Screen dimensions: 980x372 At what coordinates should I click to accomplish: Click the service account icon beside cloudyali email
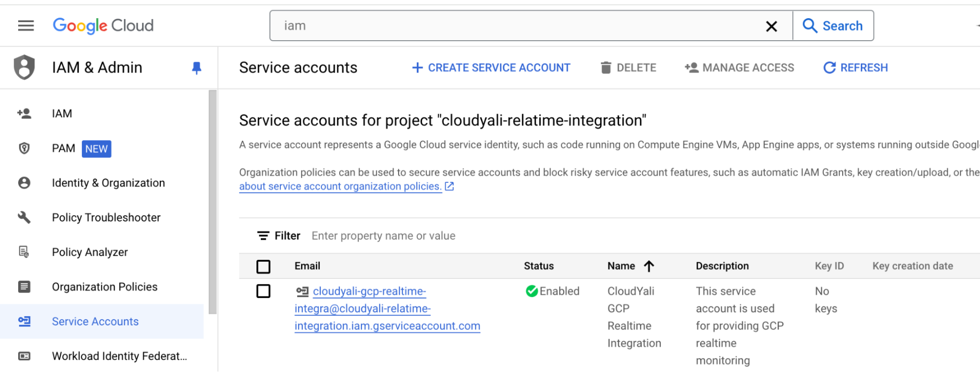tap(302, 292)
